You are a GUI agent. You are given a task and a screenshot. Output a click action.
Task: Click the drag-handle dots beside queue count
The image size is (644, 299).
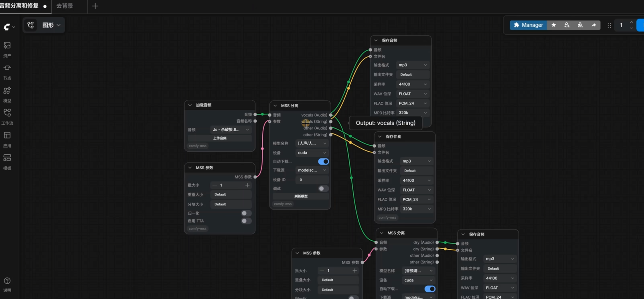pyautogui.click(x=609, y=25)
